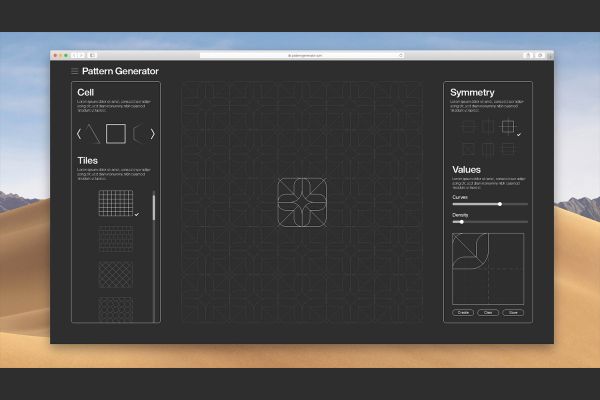Click the Cell heading
This screenshot has width=600, height=400.
pos(85,92)
